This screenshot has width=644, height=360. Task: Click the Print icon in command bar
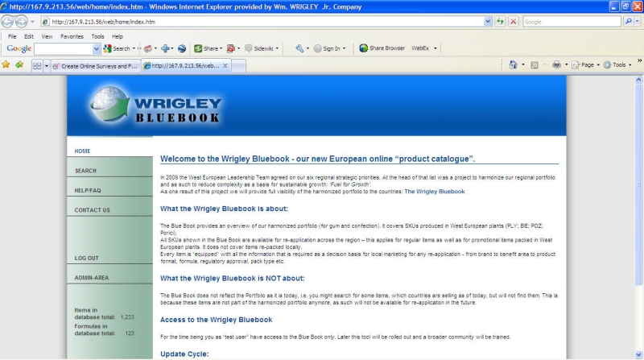(556, 64)
